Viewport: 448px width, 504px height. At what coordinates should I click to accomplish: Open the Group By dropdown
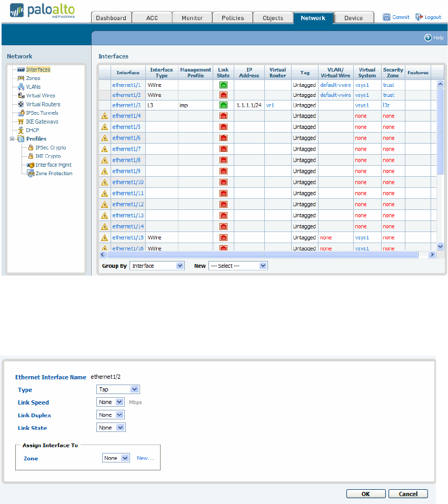(157, 266)
